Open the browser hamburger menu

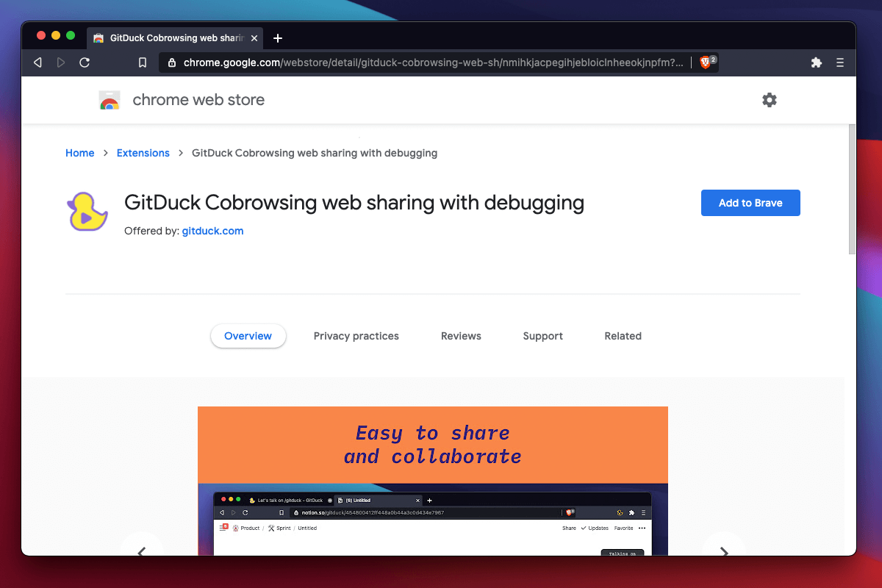tap(840, 62)
